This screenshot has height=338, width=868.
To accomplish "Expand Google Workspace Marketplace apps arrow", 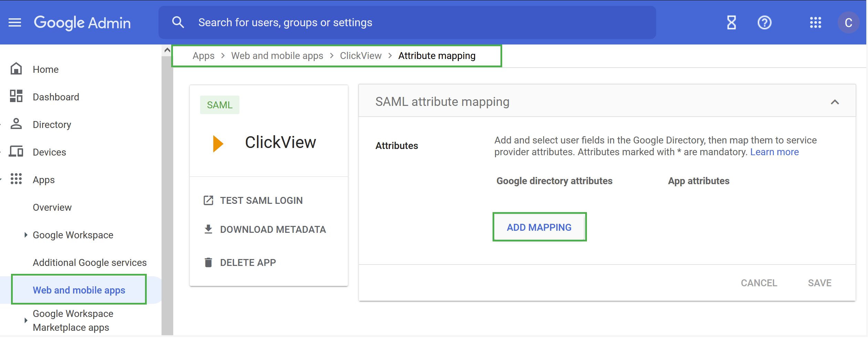I will pyautogui.click(x=26, y=320).
